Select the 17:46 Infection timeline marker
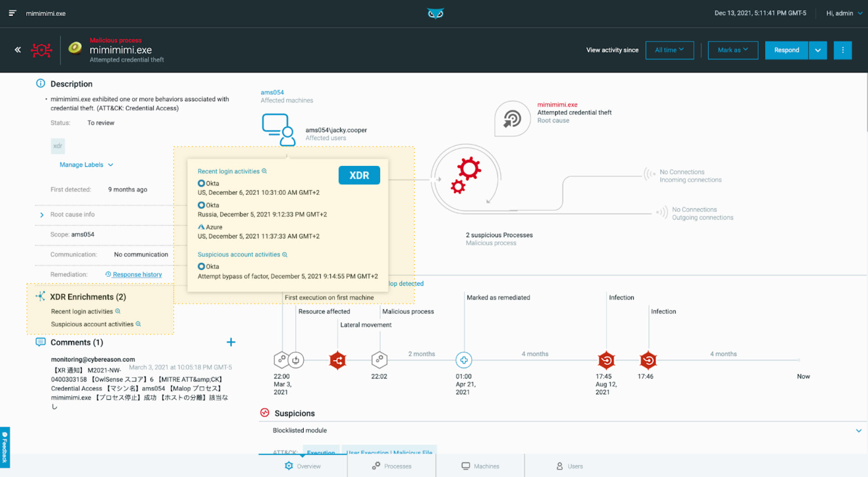Screen dimensions: 868x477 pyautogui.click(x=648, y=360)
